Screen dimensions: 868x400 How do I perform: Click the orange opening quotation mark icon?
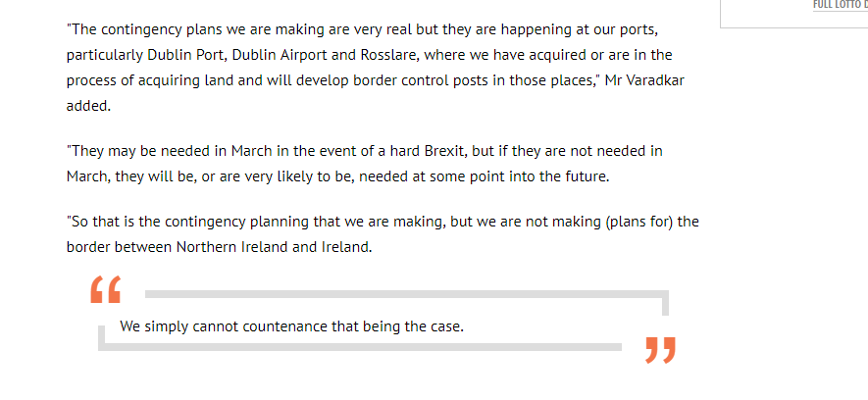coord(105,289)
